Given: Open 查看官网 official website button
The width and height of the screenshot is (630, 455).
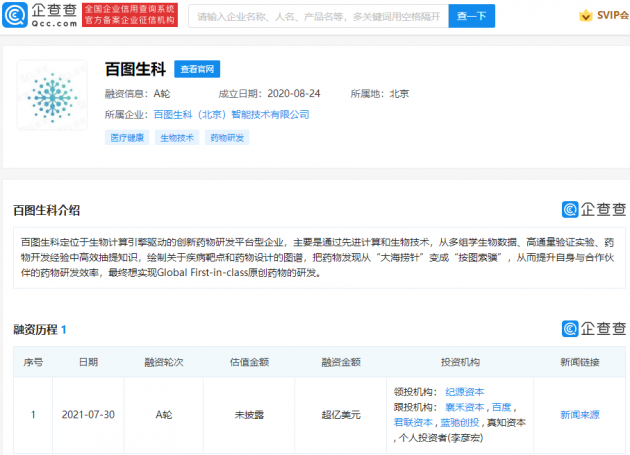Looking at the screenshot, I should click(197, 69).
